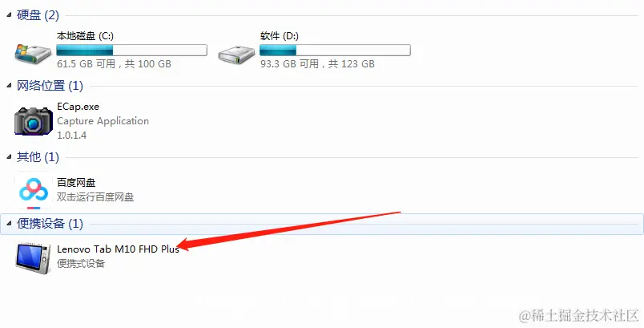Select the ECap.exe name text

[x=78, y=107]
